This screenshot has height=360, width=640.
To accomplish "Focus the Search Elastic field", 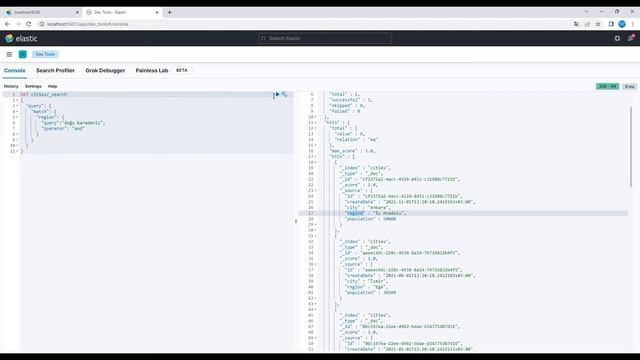I will click(x=325, y=38).
